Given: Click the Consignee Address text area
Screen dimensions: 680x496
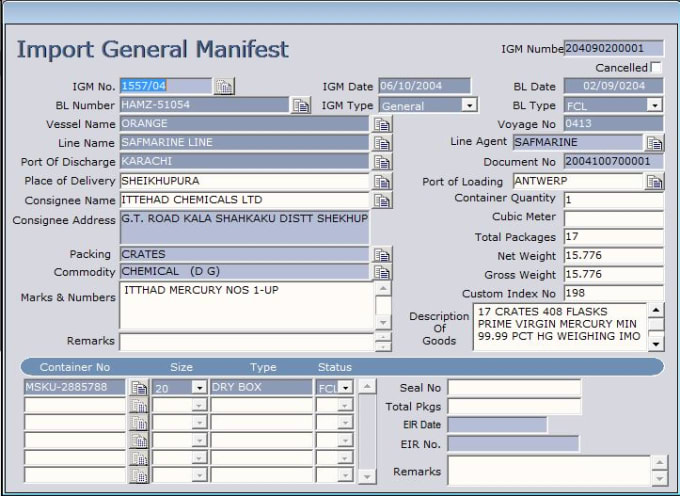Looking at the screenshot, I should (x=245, y=227).
